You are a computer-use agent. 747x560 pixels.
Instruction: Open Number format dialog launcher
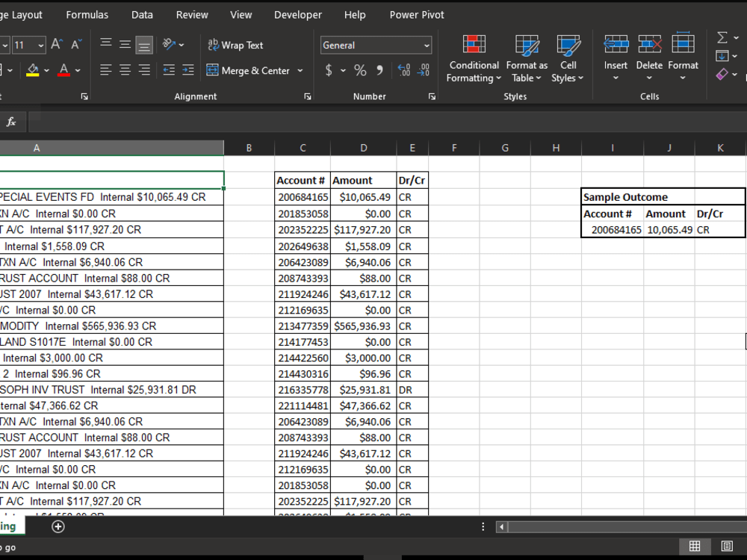click(x=432, y=96)
